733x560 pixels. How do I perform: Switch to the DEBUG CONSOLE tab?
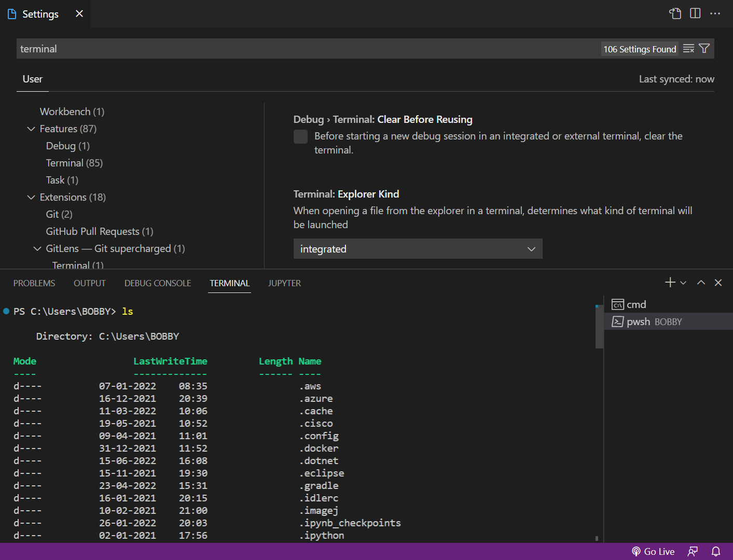(x=157, y=283)
